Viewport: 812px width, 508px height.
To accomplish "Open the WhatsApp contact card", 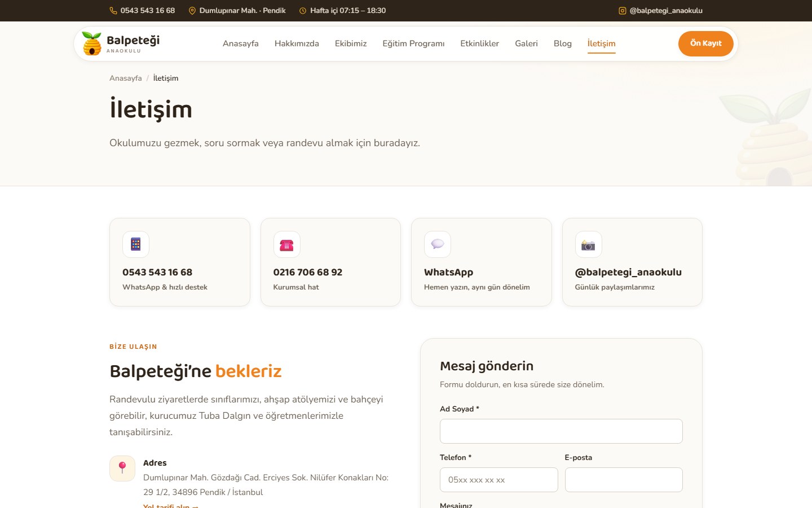I will pos(482,262).
